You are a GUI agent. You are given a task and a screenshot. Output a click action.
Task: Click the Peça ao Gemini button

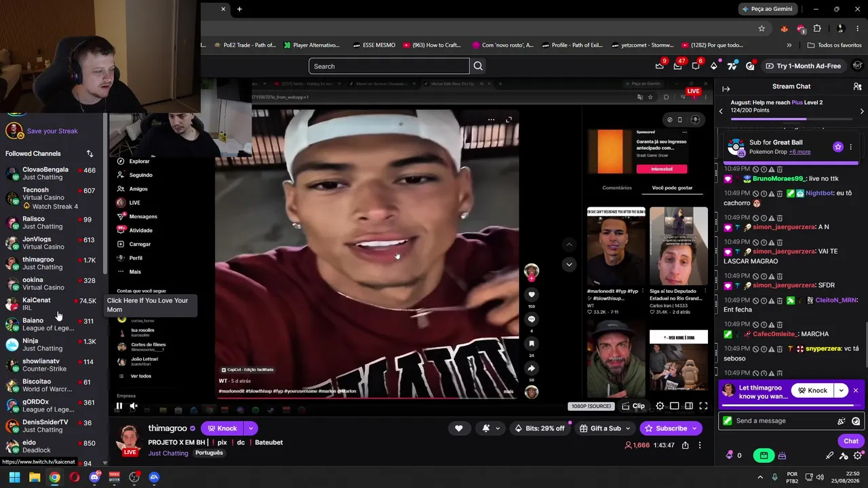[x=768, y=9]
